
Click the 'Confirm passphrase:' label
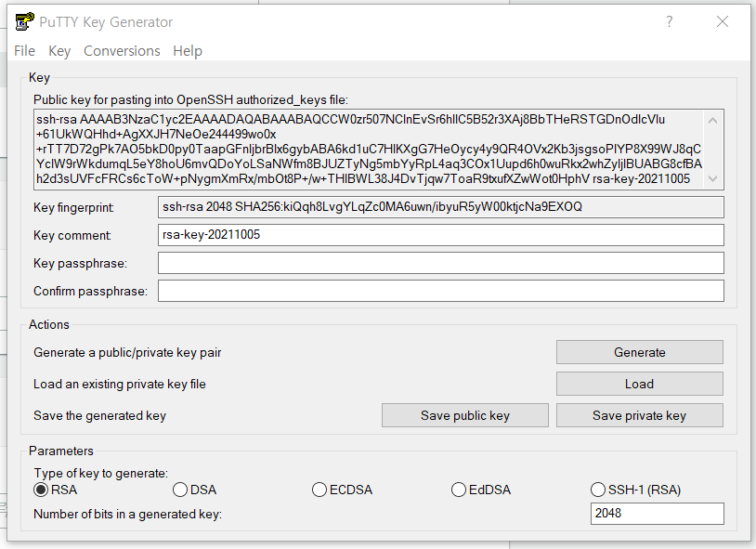click(x=90, y=292)
